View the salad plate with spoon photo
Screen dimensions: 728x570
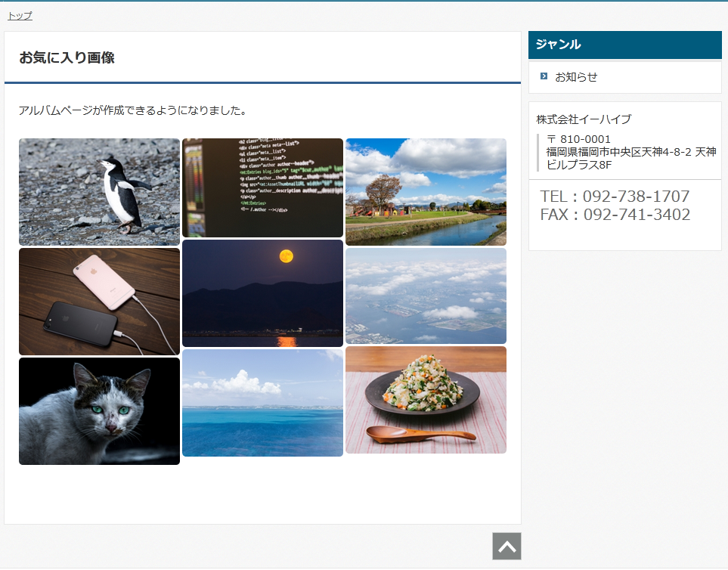coord(426,400)
